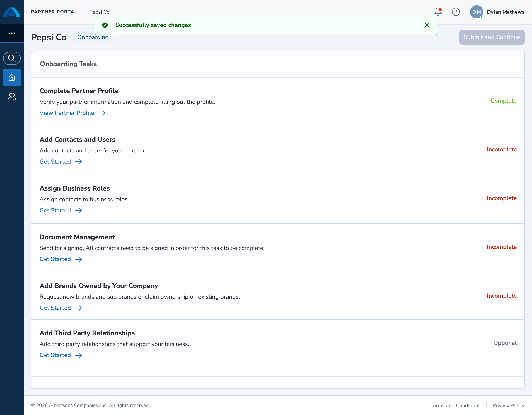Click the description 'Verify your partner information'
This screenshot has height=415, width=532.
coord(127,102)
